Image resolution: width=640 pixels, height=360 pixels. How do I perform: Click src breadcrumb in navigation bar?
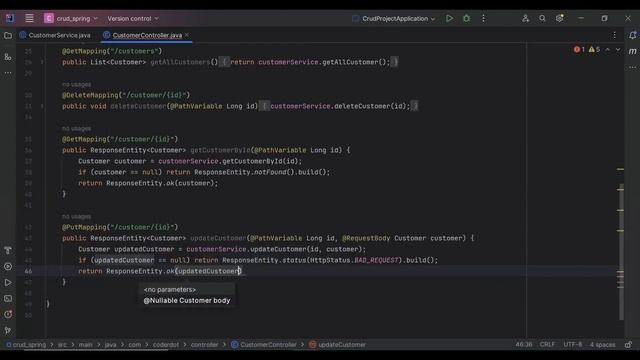pyautogui.click(x=62, y=344)
